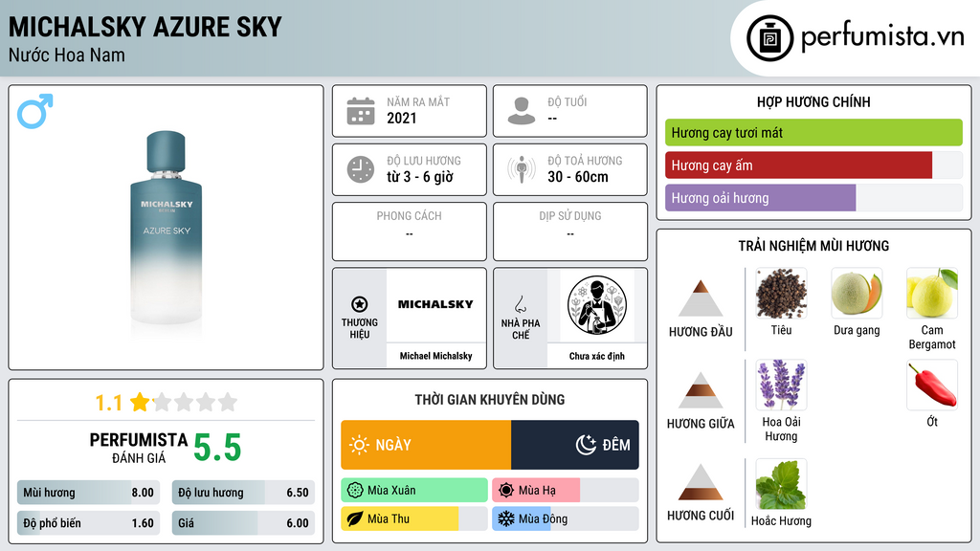This screenshot has width=980, height=551.
Task: Click the Hoắc Hương patchouli note image
Action: pyautogui.click(x=781, y=484)
